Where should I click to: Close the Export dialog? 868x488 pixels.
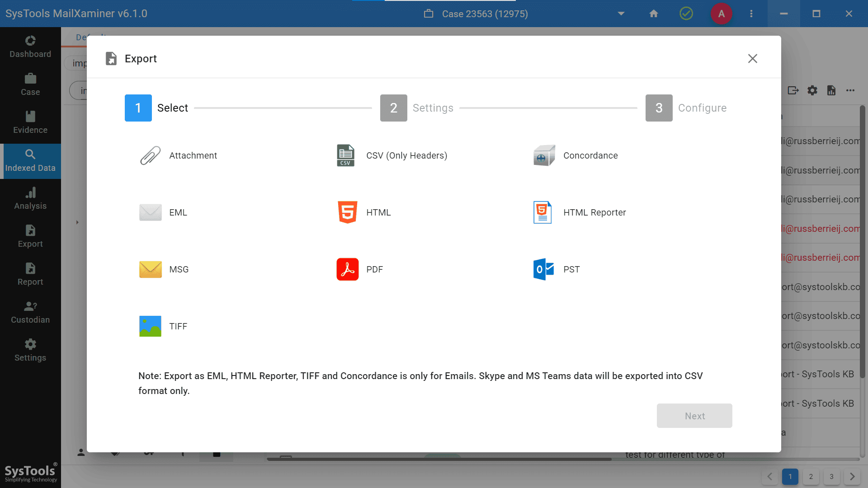tap(752, 59)
